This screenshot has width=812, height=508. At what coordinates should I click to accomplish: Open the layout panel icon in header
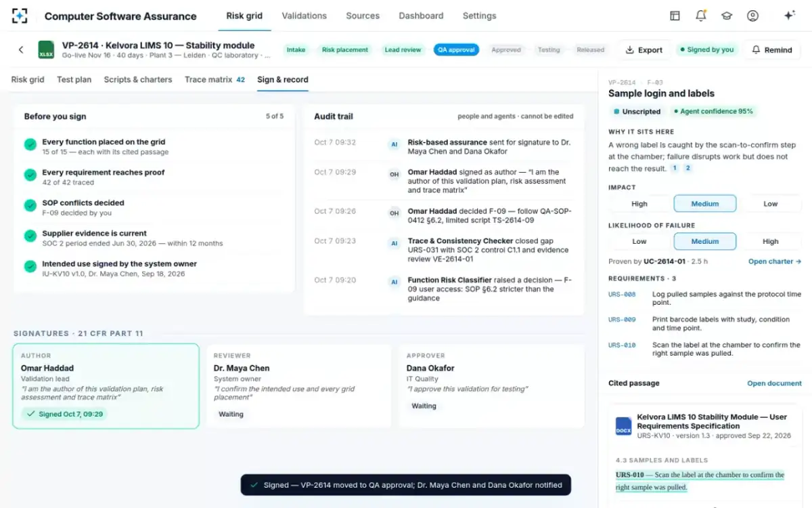click(x=675, y=16)
